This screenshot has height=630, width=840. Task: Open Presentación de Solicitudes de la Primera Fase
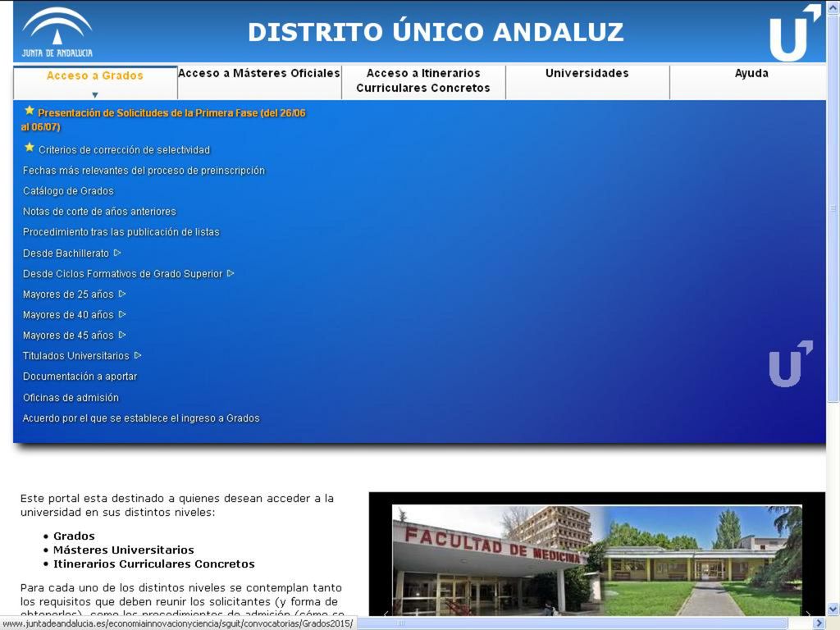163,120
